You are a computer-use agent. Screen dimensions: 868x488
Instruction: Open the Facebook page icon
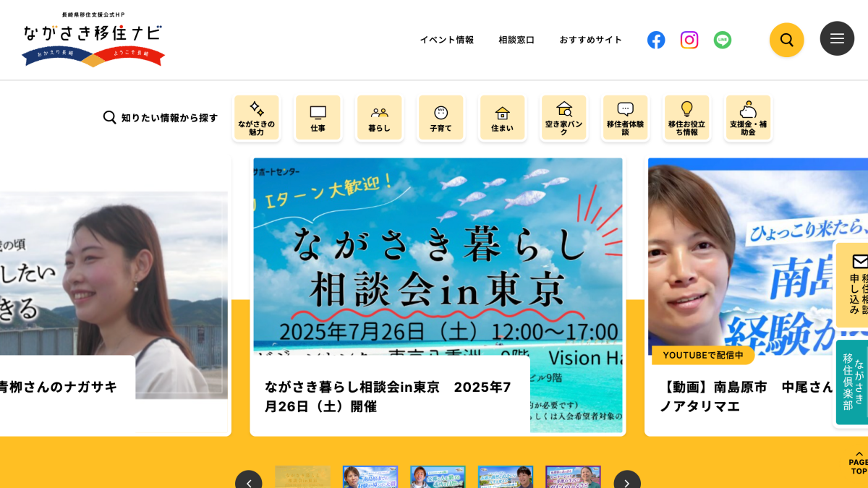click(x=656, y=40)
